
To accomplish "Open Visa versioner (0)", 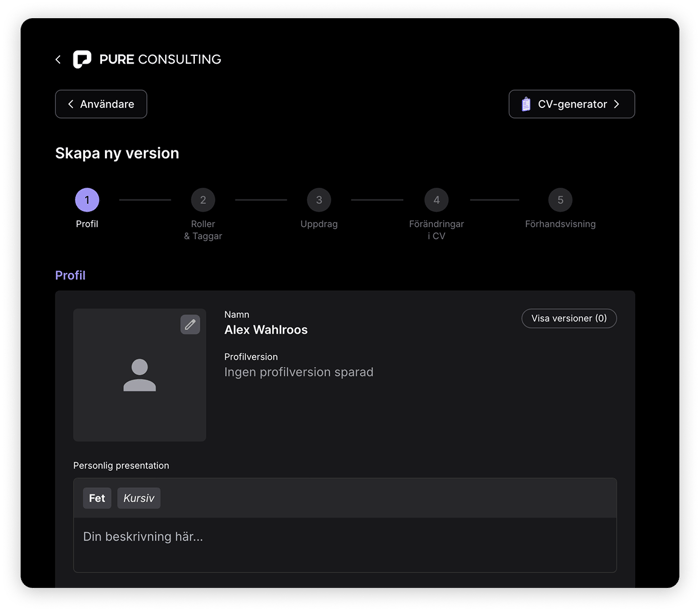I will point(569,319).
